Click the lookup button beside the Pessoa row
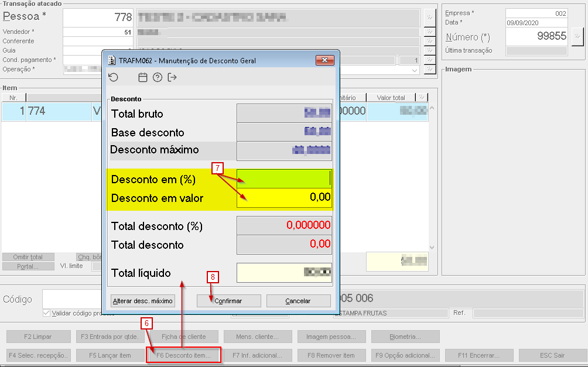588x367 pixels. [430, 17]
